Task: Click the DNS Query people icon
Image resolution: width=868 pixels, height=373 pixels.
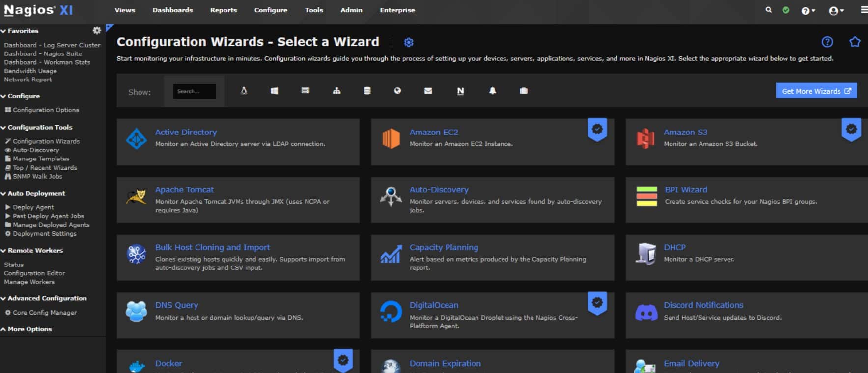Action: click(136, 312)
